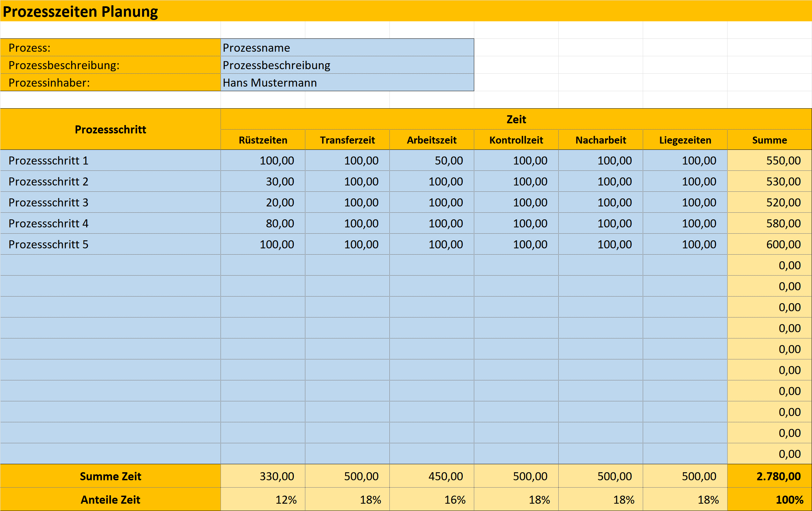Select Rüstzeiten value 80,00 in Prozessschritt 4
The width and height of the screenshot is (812, 511).
tap(263, 223)
